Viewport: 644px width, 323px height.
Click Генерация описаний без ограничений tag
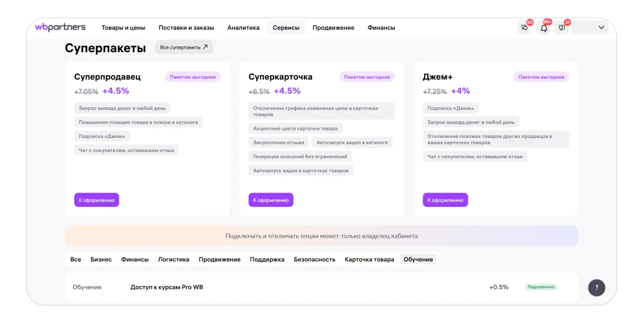tap(300, 156)
